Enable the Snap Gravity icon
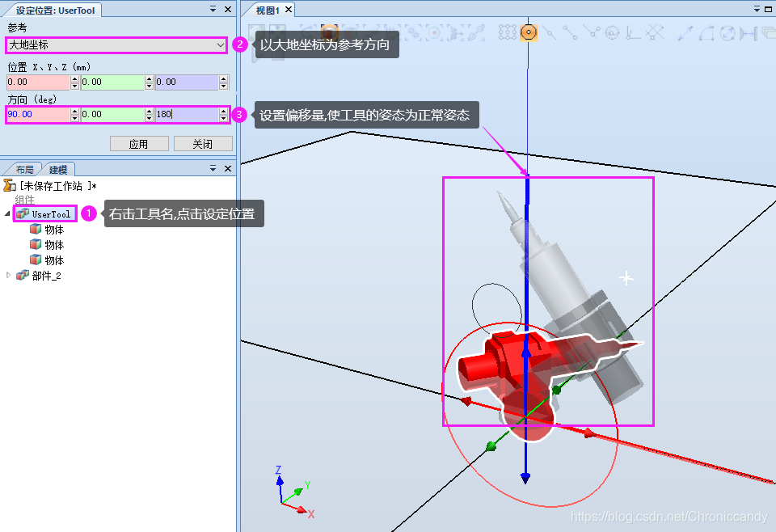 tap(612, 32)
